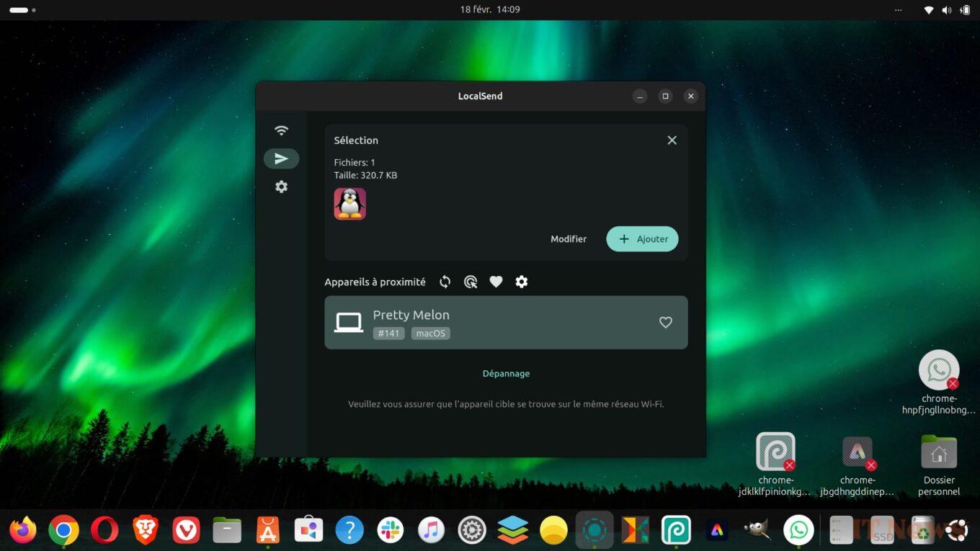
Task: Launch Opera from the dock
Action: click(104, 531)
